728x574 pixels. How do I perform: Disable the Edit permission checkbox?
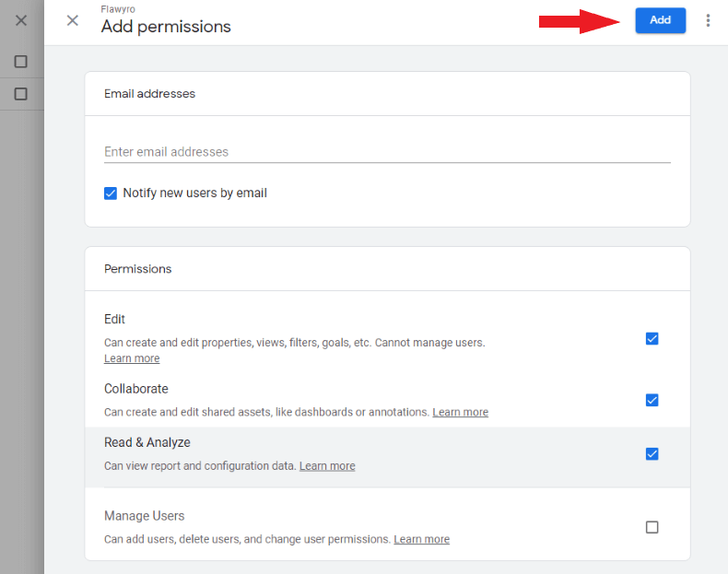click(x=652, y=338)
